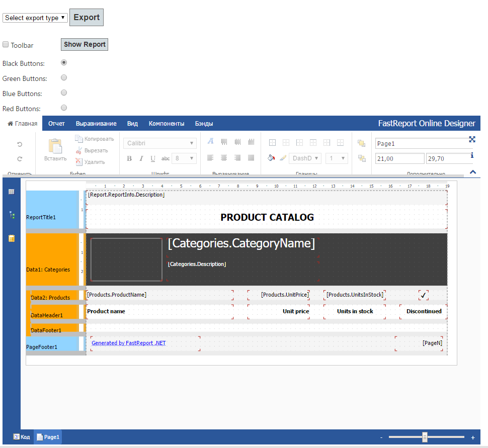Click the Show Report button
This screenshot has height=448, width=488.
tap(85, 44)
